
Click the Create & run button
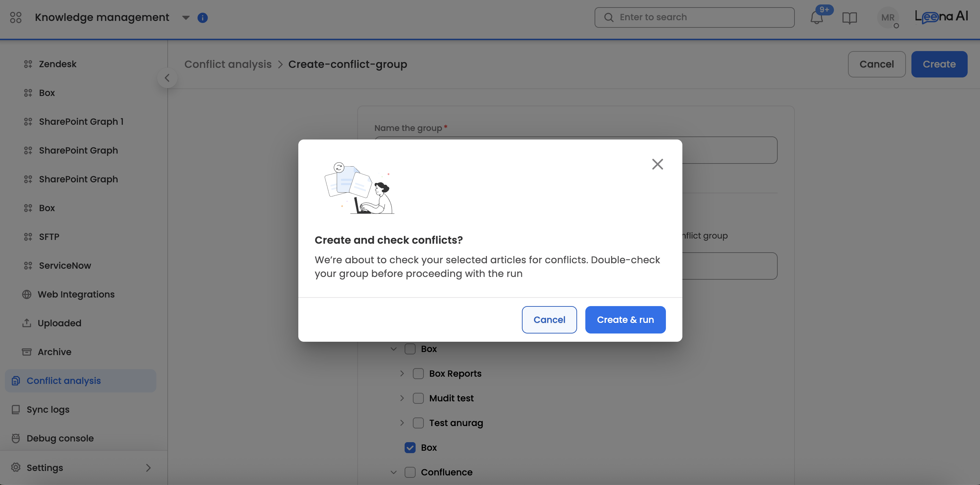click(625, 319)
